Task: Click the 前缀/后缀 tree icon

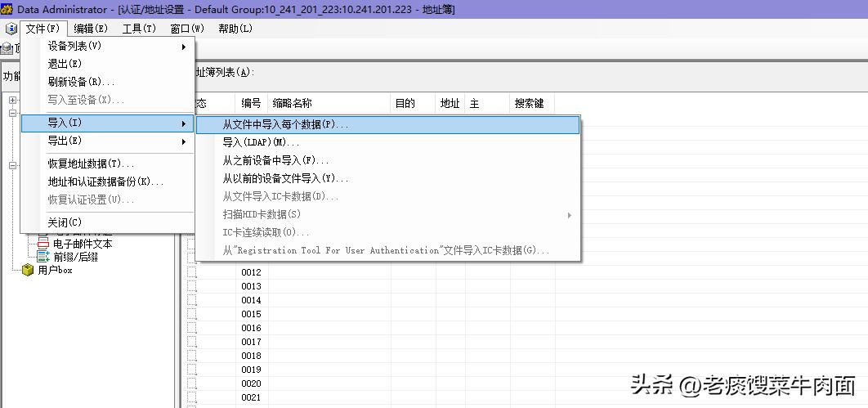Action: point(43,257)
